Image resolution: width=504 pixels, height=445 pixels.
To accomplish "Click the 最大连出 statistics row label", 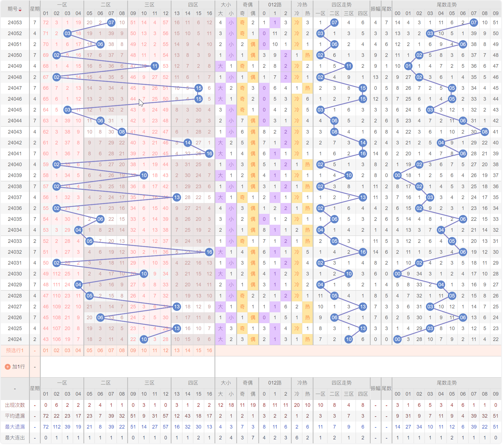I will click(x=15, y=438).
